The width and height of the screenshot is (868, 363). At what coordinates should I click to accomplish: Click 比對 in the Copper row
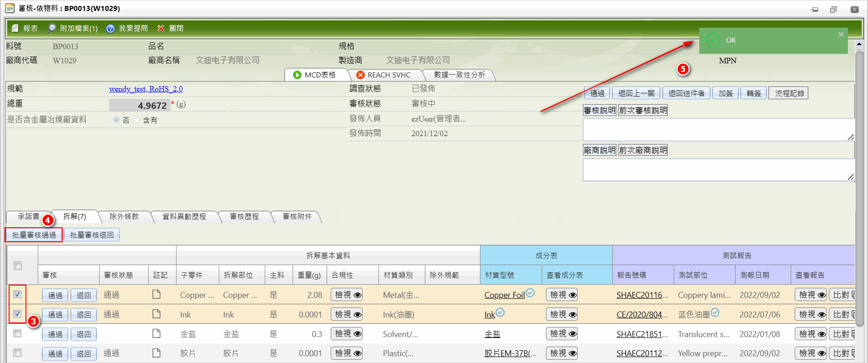click(842, 295)
